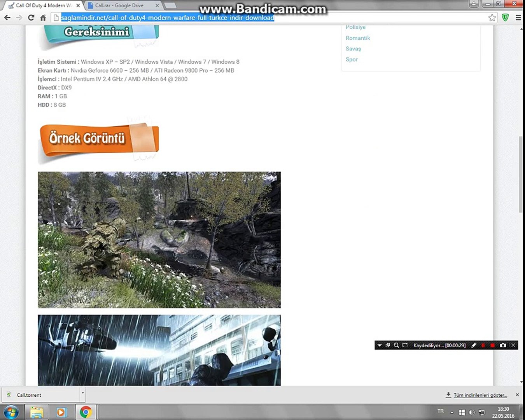Open the volume control tray icon
The width and height of the screenshot is (525, 420).
[472, 412]
